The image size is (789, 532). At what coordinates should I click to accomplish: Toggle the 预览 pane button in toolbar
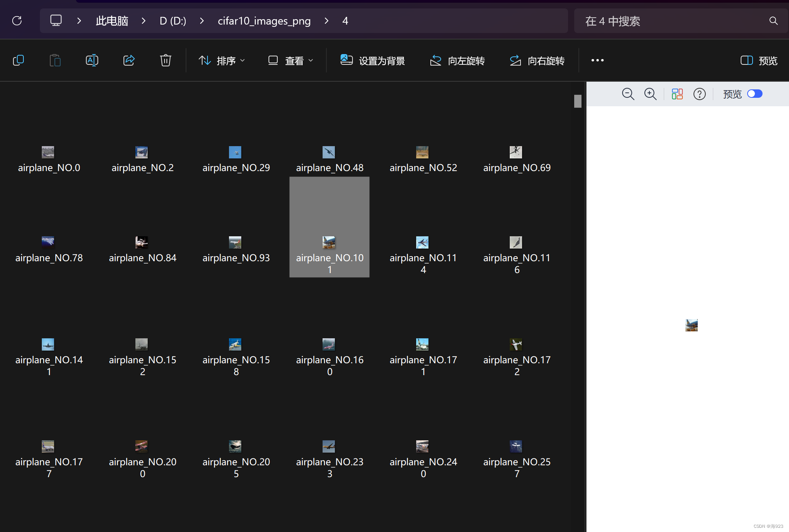759,61
